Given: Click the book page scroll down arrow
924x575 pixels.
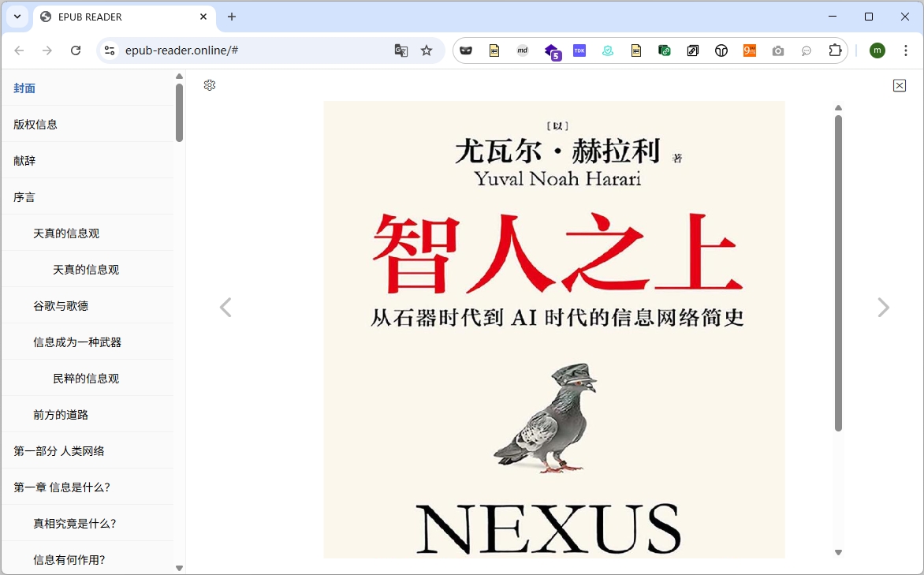Looking at the screenshot, I should pos(838,553).
